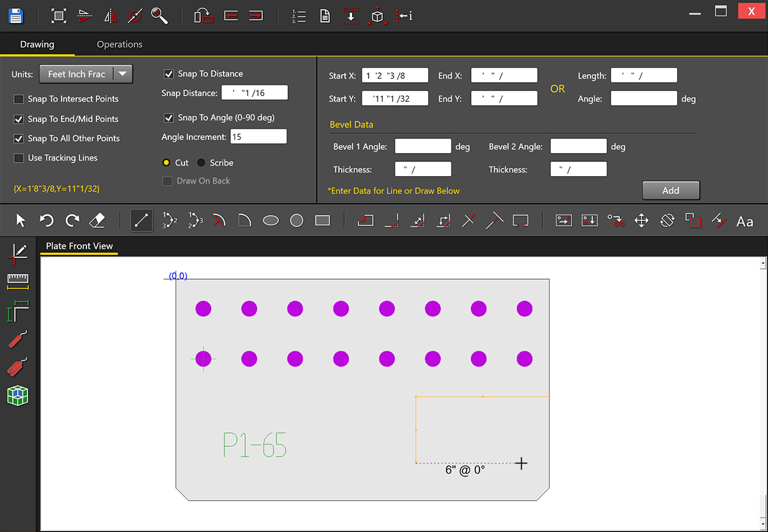The height and width of the screenshot is (532, 768).
Task: Click the dynamite bundle icon
Action: [18, 367]
